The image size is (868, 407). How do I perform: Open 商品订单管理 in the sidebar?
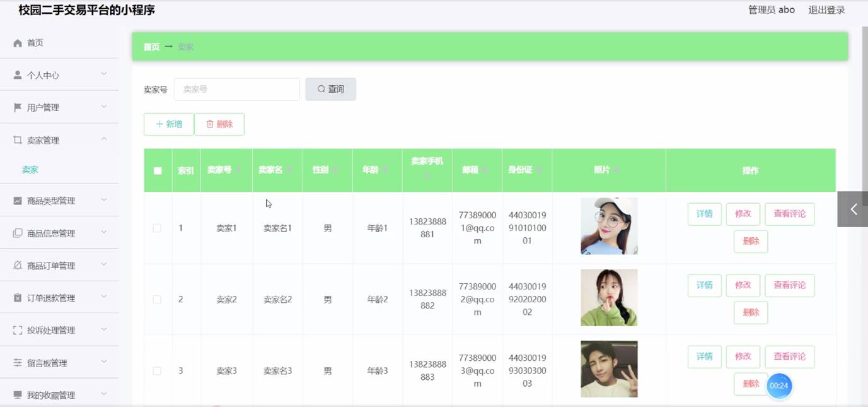pyautogui.click(x=59, y=266)
